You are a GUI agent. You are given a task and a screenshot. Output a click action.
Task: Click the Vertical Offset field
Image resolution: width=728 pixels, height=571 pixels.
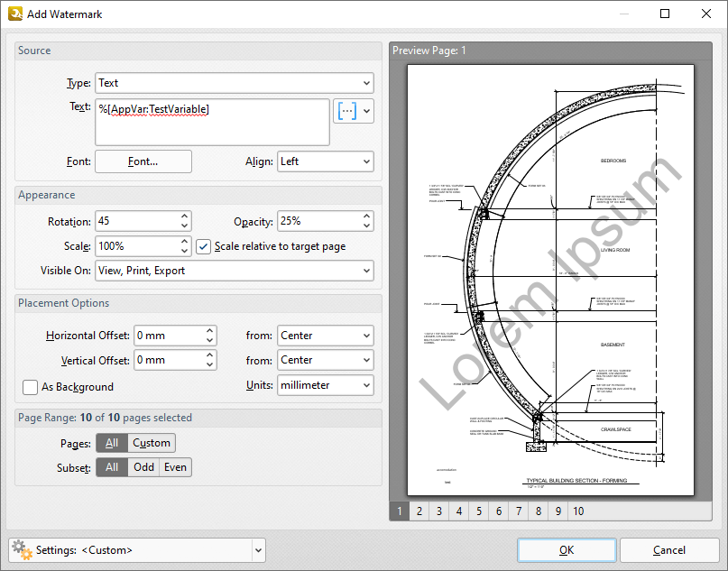tap(169, 360)
